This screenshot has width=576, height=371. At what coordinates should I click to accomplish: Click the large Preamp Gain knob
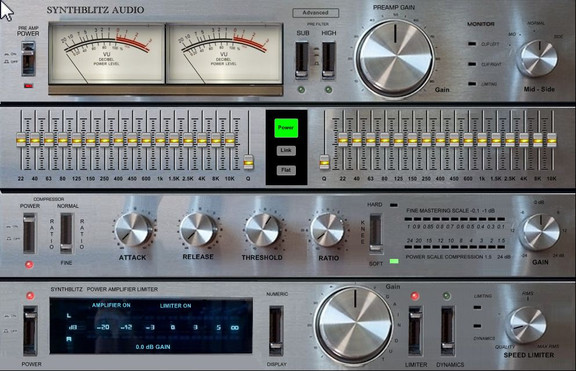pos(395,59)
